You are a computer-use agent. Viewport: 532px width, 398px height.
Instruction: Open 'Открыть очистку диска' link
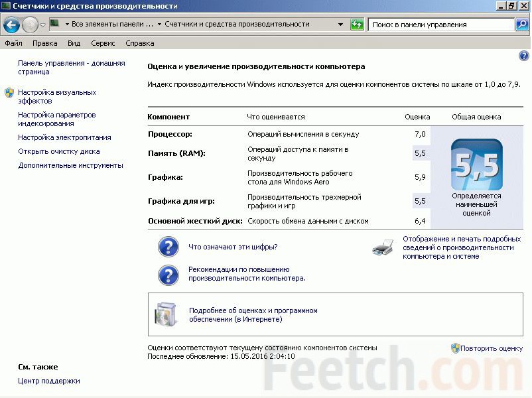coord(58,151)
